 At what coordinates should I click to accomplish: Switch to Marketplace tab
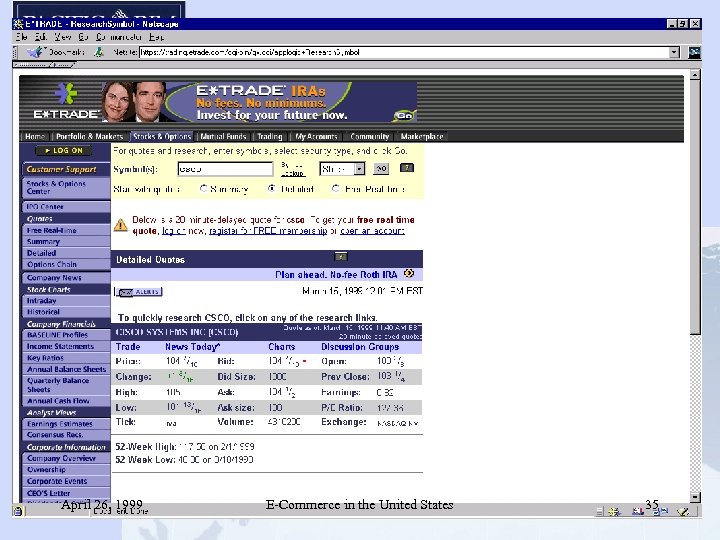(x=422, y=136)
